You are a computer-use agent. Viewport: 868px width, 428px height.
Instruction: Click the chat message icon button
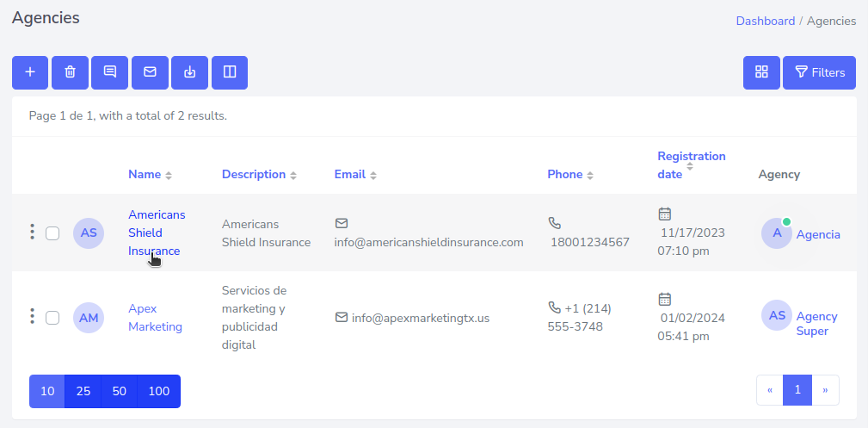point(110,72)
